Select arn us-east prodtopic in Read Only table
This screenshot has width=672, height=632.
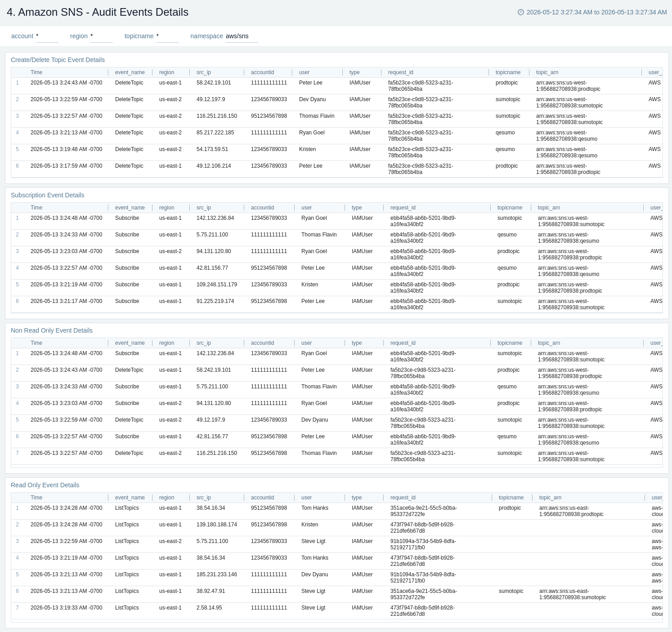click(x=571, y=511)
